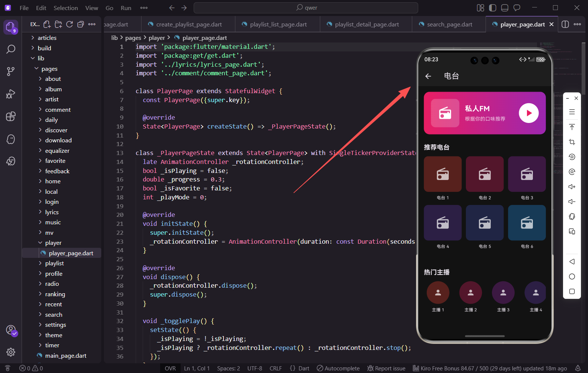This screenshot has height=373, width=588.
Task: Open the File menu
Action: pos(24,8)
